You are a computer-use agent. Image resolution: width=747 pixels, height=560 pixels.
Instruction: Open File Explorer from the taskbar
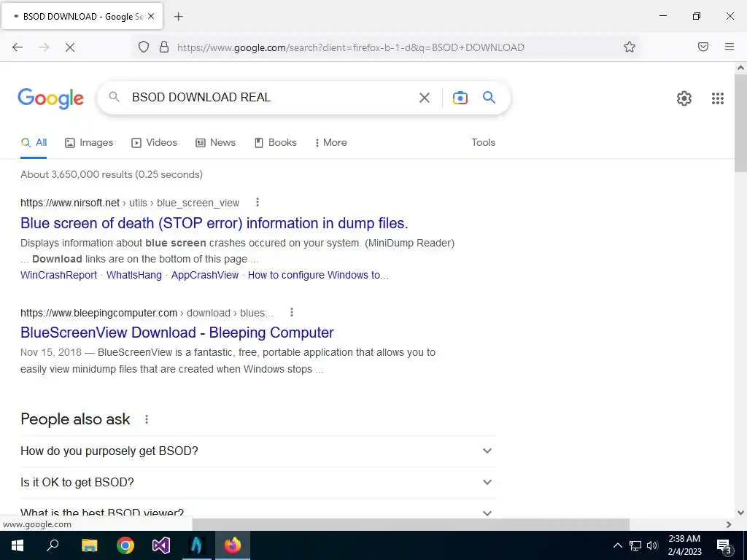point(89,545)
